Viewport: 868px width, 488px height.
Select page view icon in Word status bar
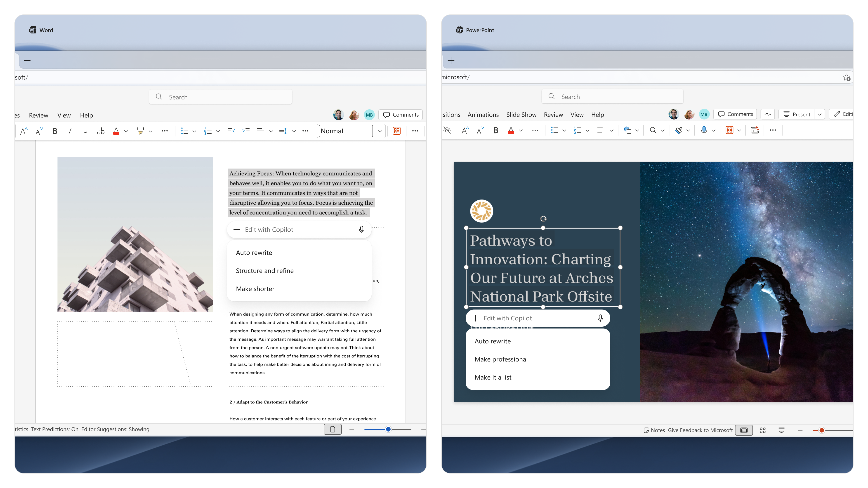(x=333, y=429)
